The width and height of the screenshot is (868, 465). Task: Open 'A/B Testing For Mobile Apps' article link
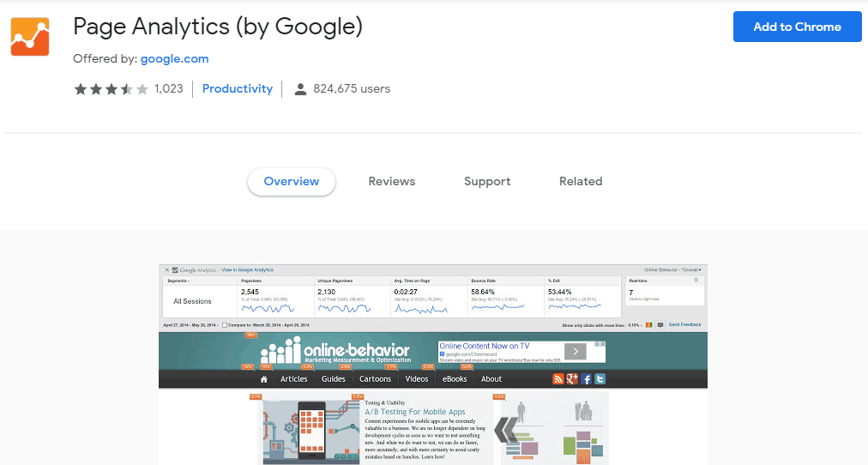coord(415,412)
